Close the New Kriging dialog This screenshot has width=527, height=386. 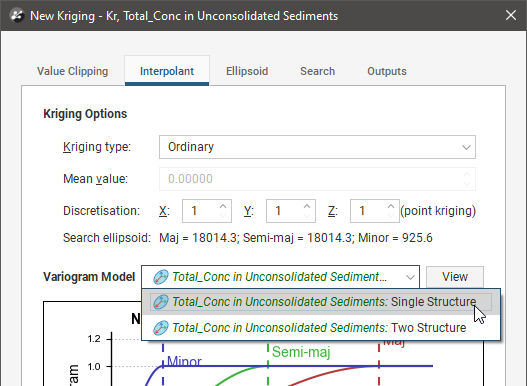pos(511,15)
